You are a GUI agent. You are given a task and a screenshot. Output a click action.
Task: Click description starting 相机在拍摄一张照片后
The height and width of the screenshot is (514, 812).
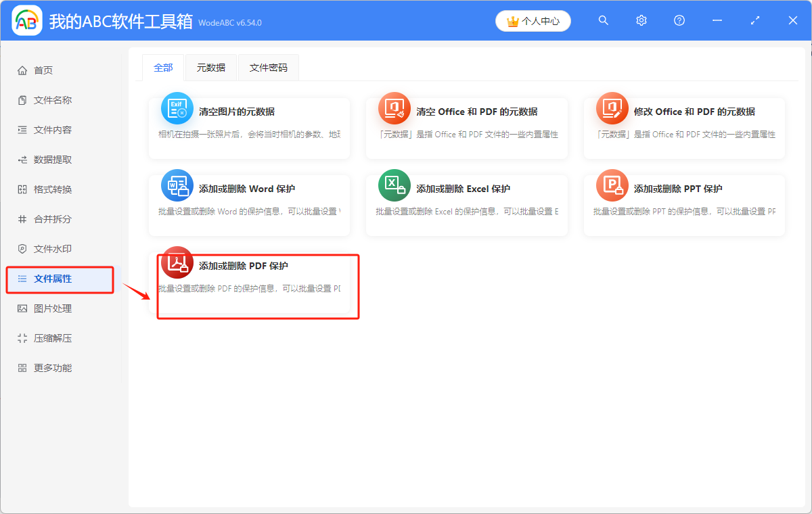(x=249, y=135)
